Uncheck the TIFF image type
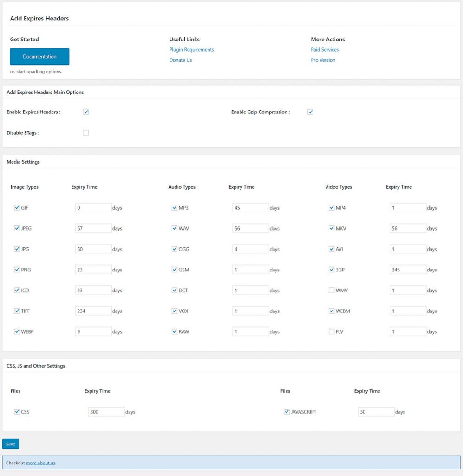This screenshot has width=463, height=476. coord(17,311)
